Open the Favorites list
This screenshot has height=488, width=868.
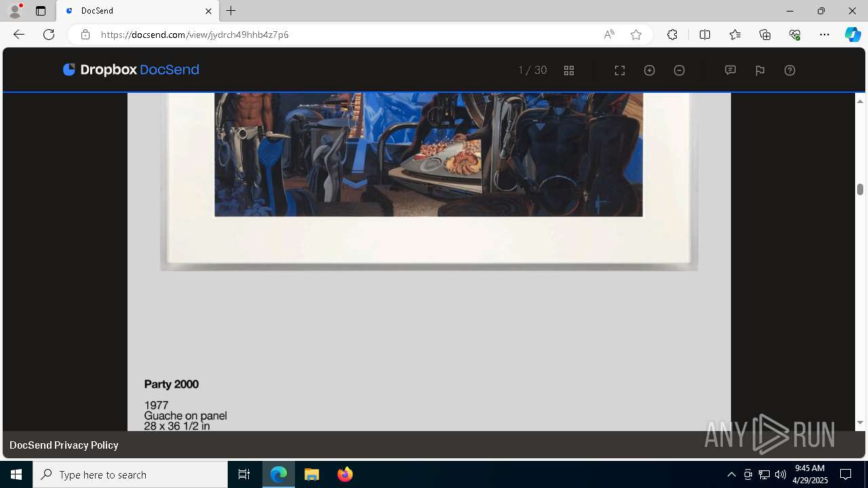(x=735, y=35)
